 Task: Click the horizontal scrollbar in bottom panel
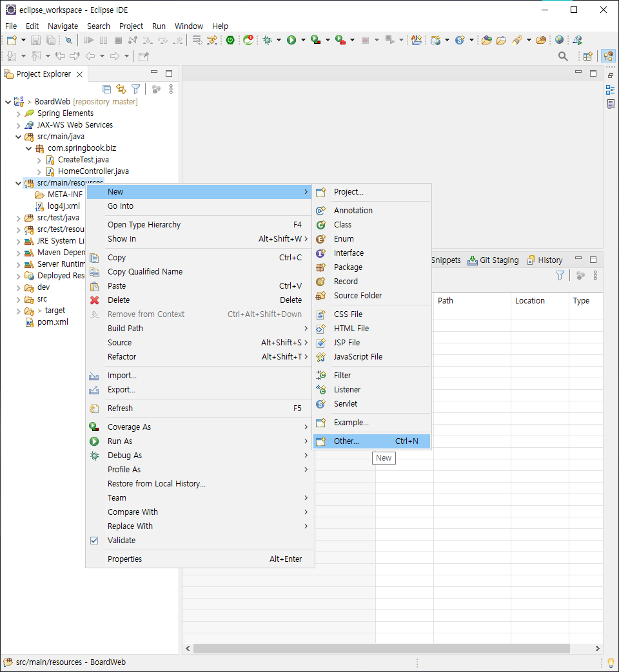[381, 648]
